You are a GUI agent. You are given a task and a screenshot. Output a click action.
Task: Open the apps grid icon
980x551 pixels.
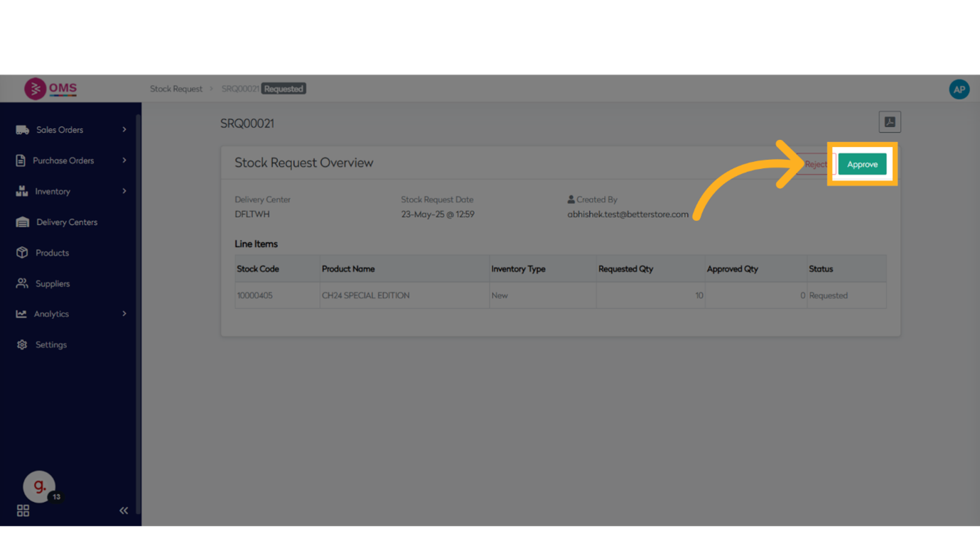click(23, 511)
